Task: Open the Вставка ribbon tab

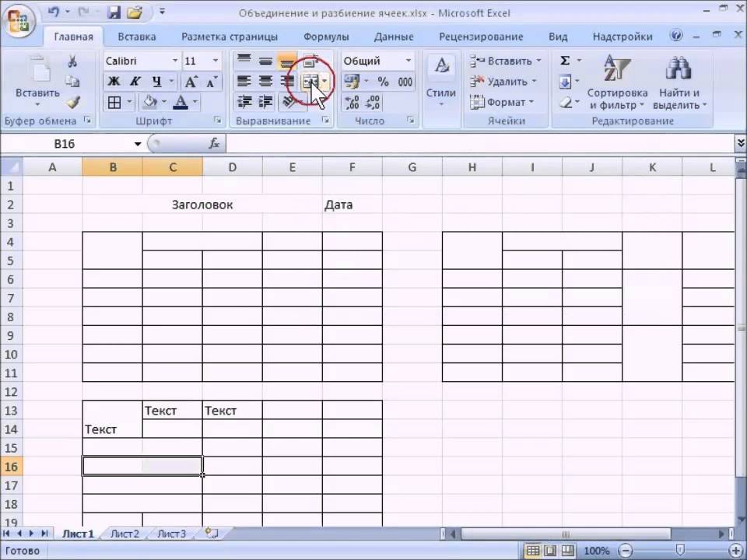Action: (137, 37)
